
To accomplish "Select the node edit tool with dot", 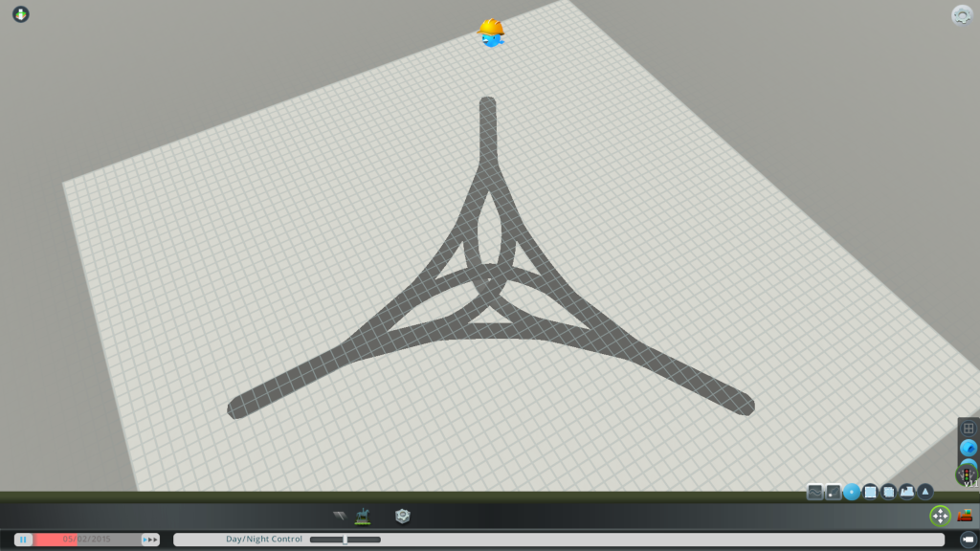I will (834, 492).
